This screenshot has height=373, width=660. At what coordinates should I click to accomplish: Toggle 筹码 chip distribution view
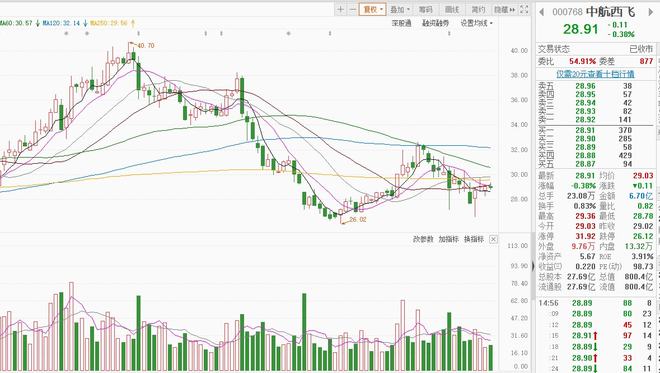tap(426, 9)
